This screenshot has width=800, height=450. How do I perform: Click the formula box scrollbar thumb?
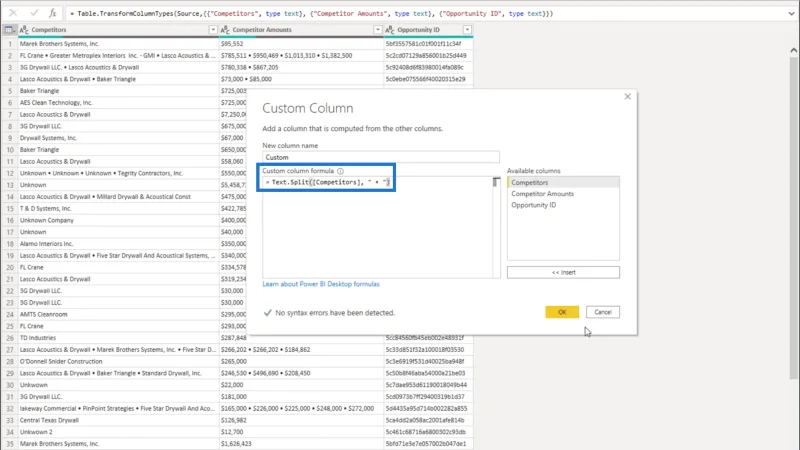click(x=496, y=182)
